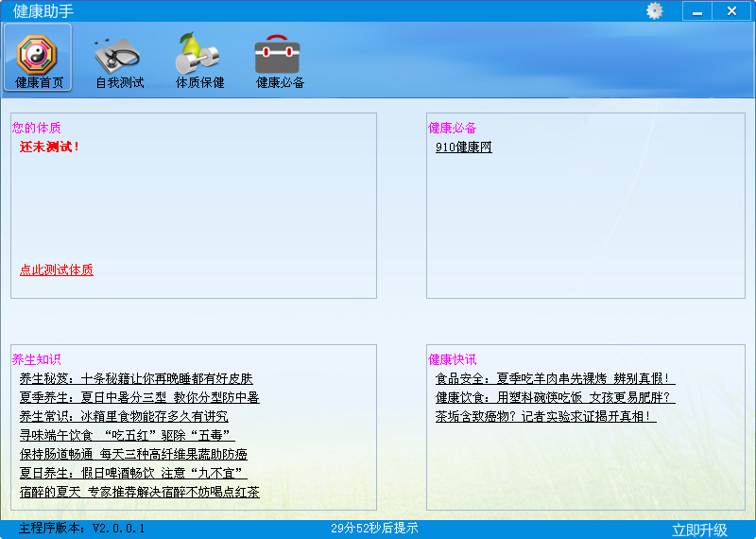Click the 您的体质 panel heading
Image resolution: width=756 pixels, height=539 pixels.
37,128
